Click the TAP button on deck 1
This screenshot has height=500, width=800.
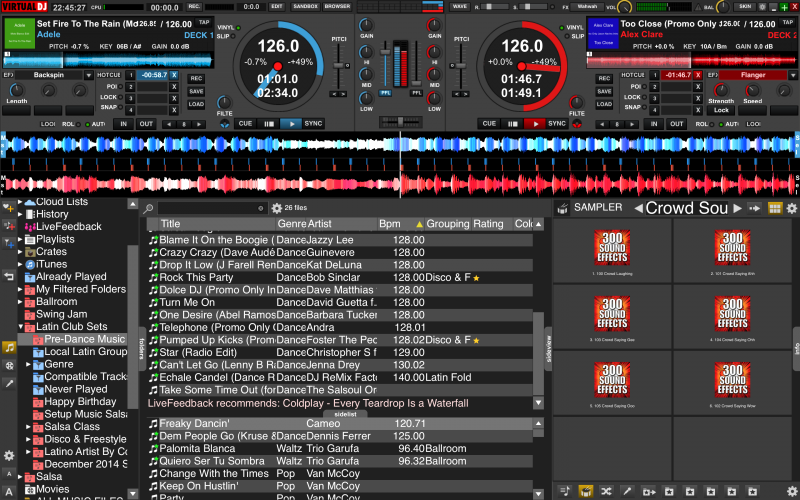click(204, 22)
